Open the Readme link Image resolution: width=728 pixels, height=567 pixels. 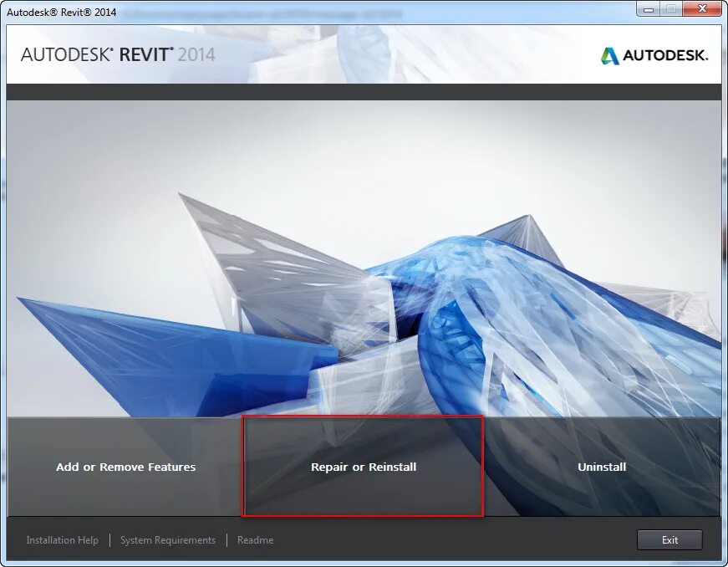tap(256, 540)
